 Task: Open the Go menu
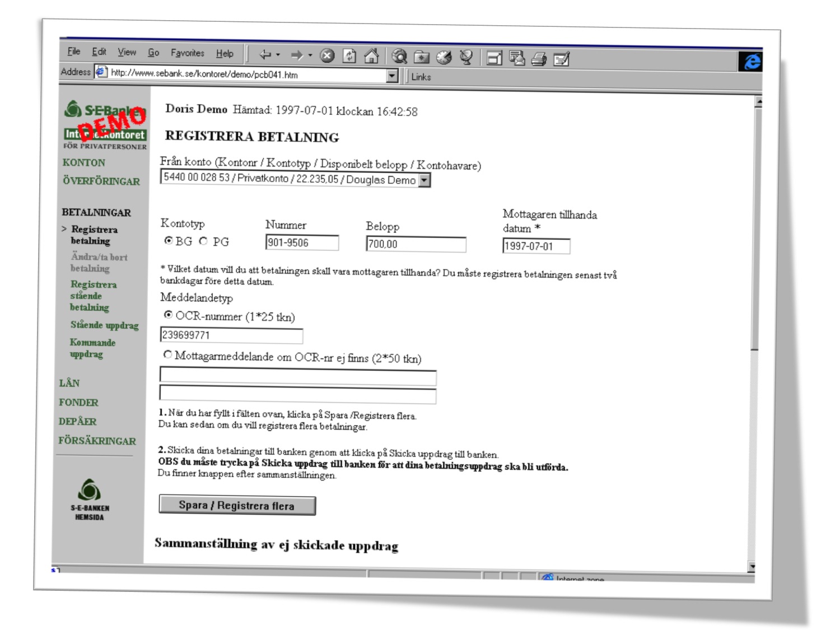[x=153, y=53]
